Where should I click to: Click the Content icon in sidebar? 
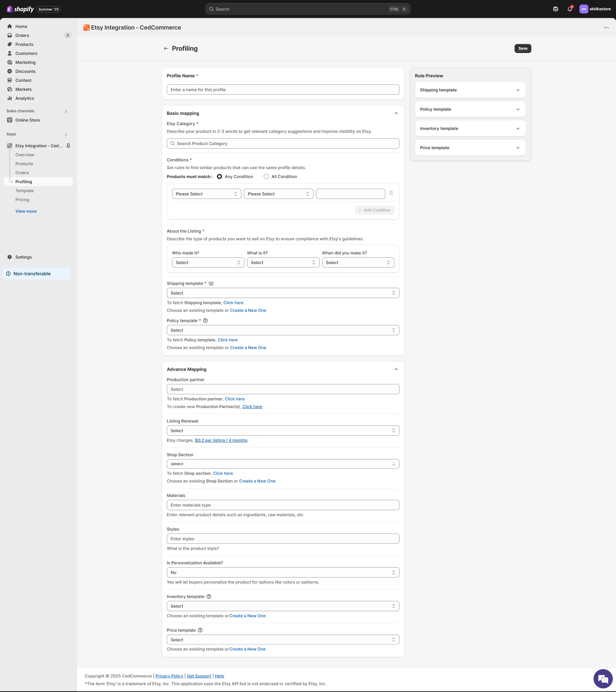pyautogui.click(x=10, y=80)
